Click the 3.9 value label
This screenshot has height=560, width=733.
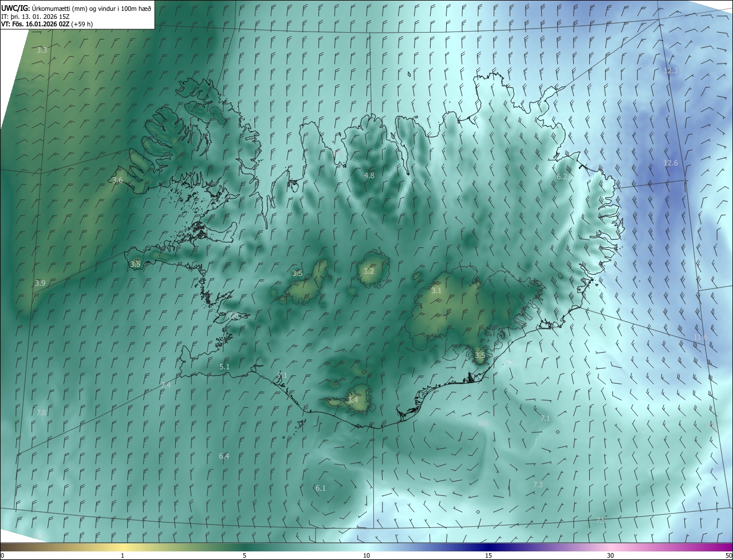pyautogui.click(x=40, y=283)
